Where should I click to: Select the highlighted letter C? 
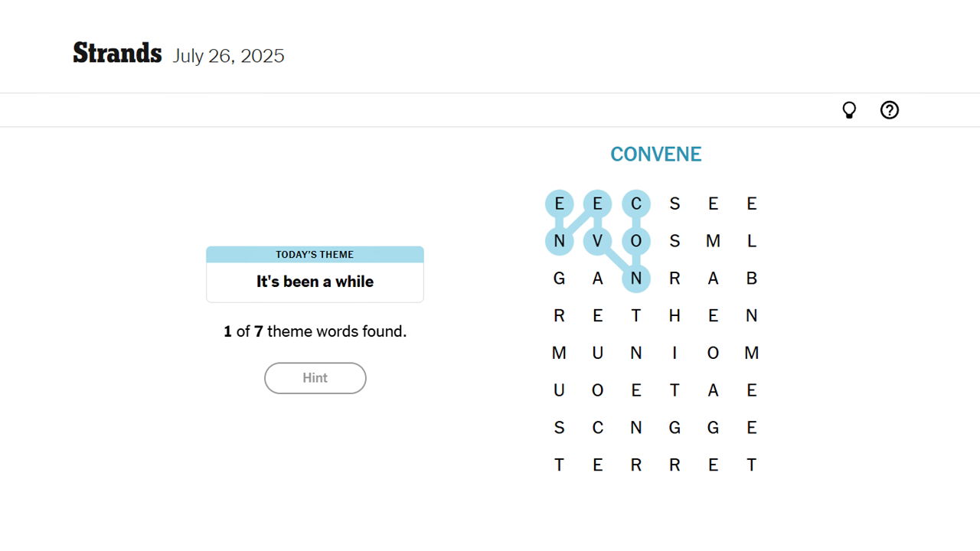636,204
